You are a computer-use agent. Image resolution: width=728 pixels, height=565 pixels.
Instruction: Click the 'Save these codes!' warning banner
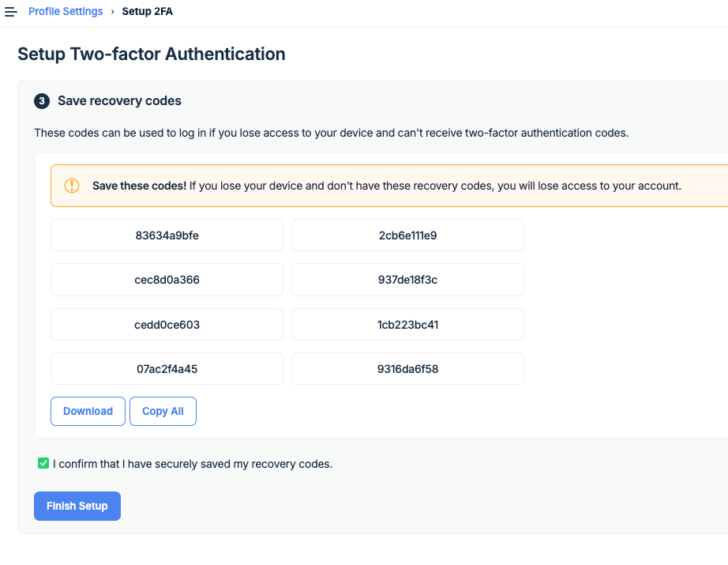tap(387, 186)
